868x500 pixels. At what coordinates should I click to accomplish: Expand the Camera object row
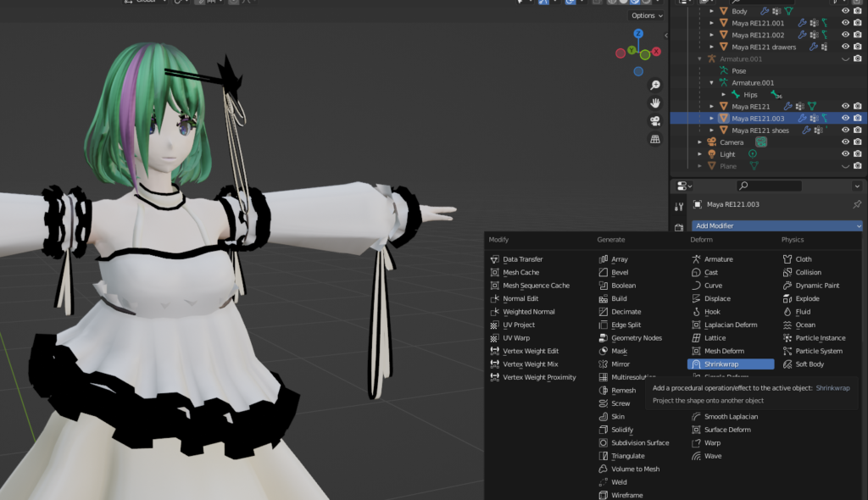click(699, 142)
